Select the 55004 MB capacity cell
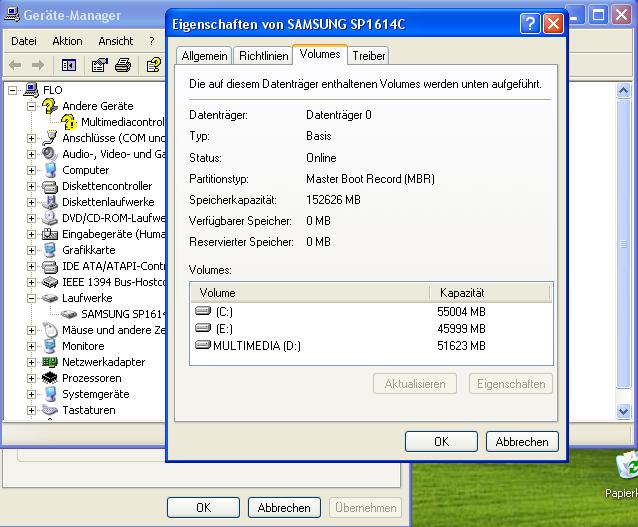Image resolution: width=638 pixels, height=527 pixels. click(x=461, y=312)
